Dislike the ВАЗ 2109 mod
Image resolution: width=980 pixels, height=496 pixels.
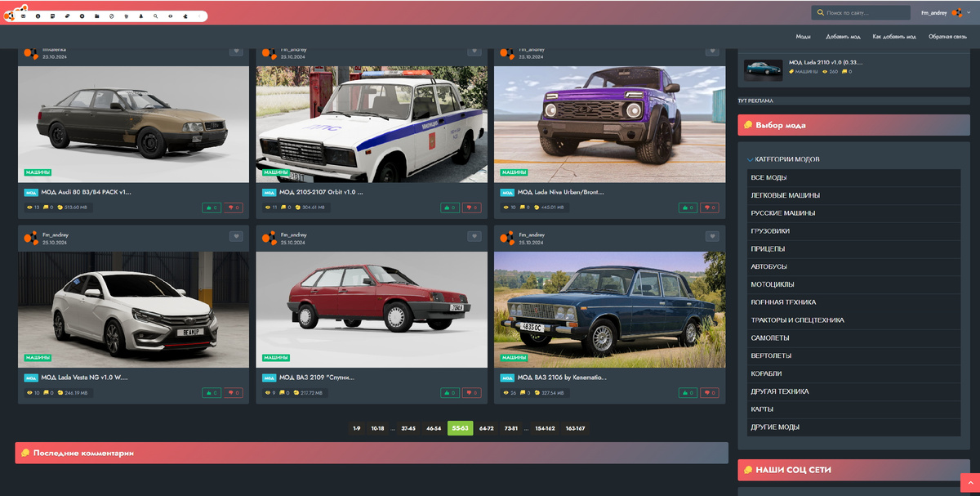(x=471, y=393)
